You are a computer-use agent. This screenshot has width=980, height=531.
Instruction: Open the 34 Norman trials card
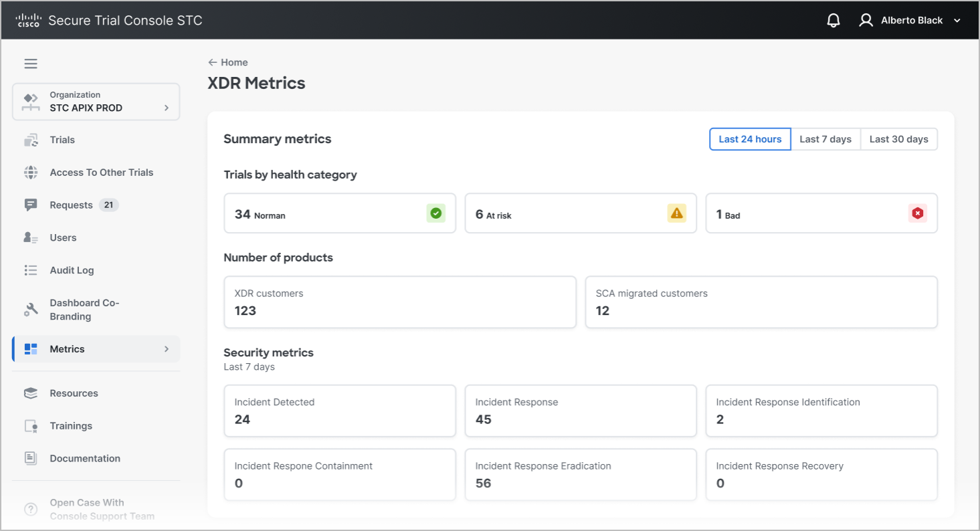pos(340,213)
